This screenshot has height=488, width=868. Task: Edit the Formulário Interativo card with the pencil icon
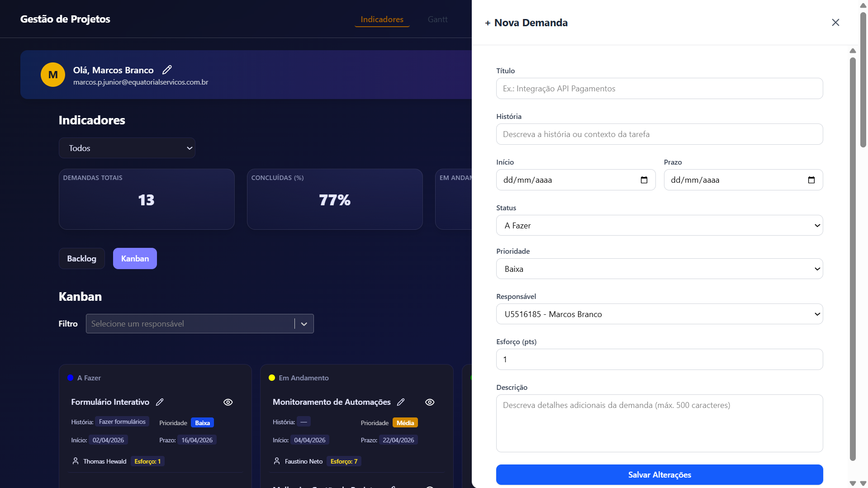pyautogui.click(x=160, y=402)
